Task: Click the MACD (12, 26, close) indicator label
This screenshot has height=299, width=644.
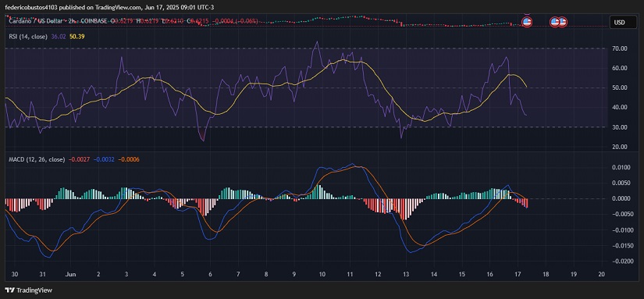Action: tap(37, 159)
